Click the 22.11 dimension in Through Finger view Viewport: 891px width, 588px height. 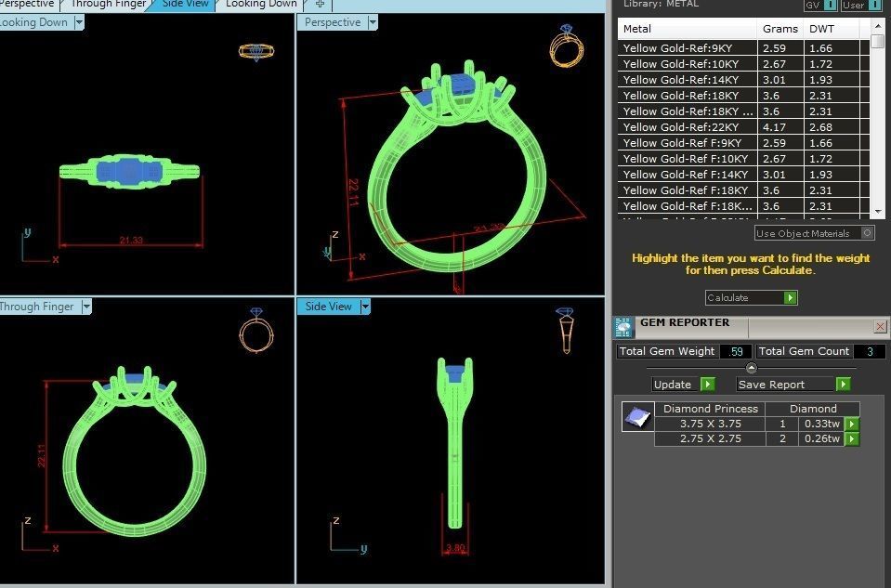[x=41, y=455]
